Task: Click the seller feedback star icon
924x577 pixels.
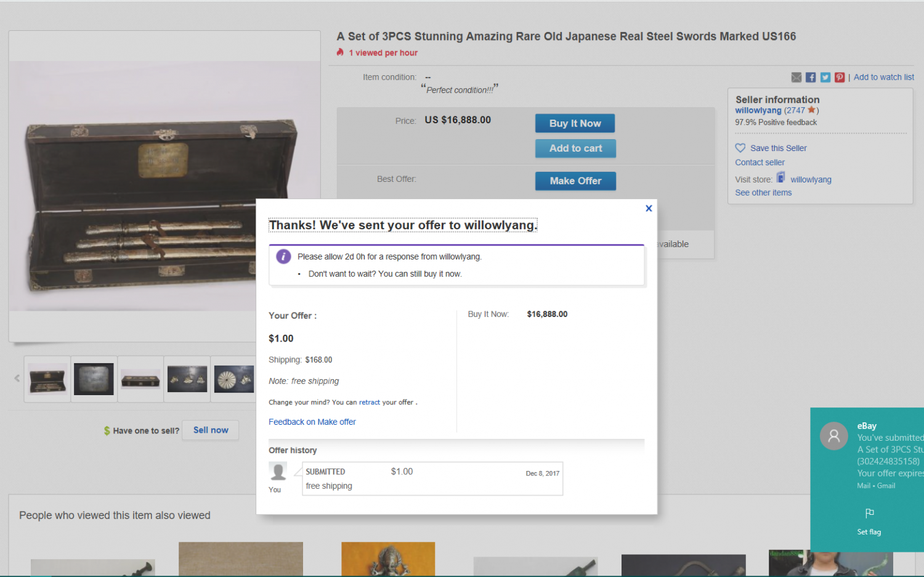Action: [x=811, y=110]
